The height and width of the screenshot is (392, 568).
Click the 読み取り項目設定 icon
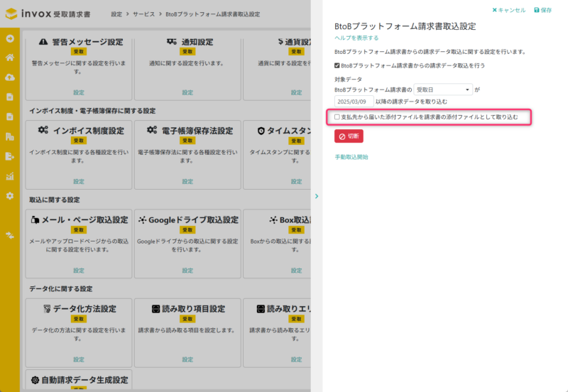point(155,309)
